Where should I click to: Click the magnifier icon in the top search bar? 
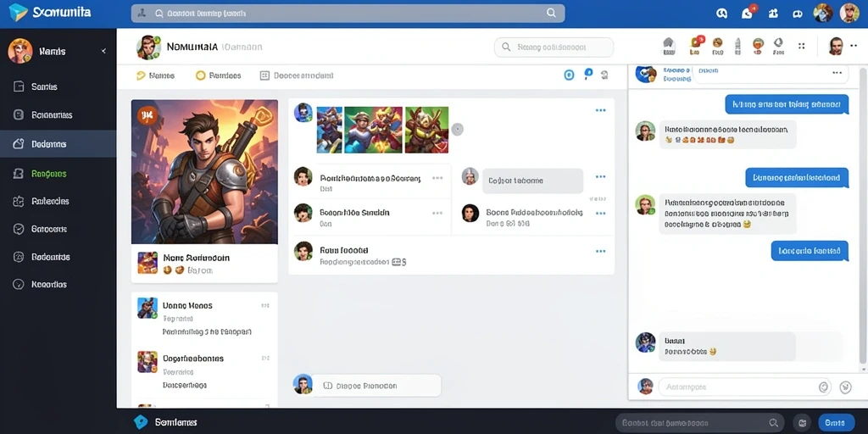(x=551, y=13)
